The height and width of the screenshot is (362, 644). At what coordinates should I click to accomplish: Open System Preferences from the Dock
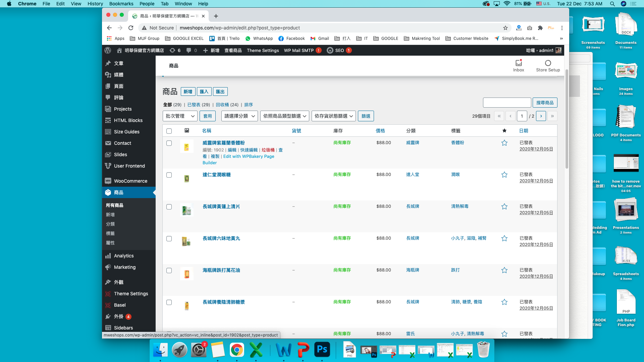[x=199, y=350]
